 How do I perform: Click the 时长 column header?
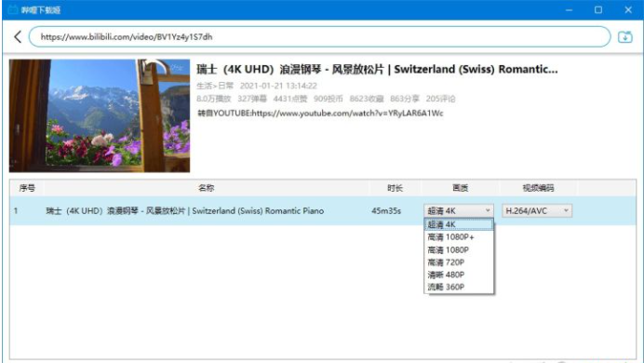(x=395, y=188)
